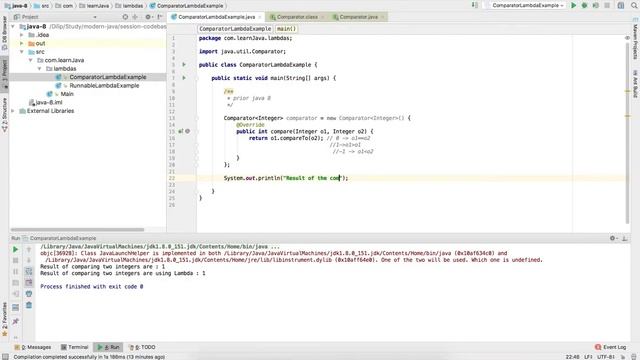Toggle soft-wrap in Run console

29,271
